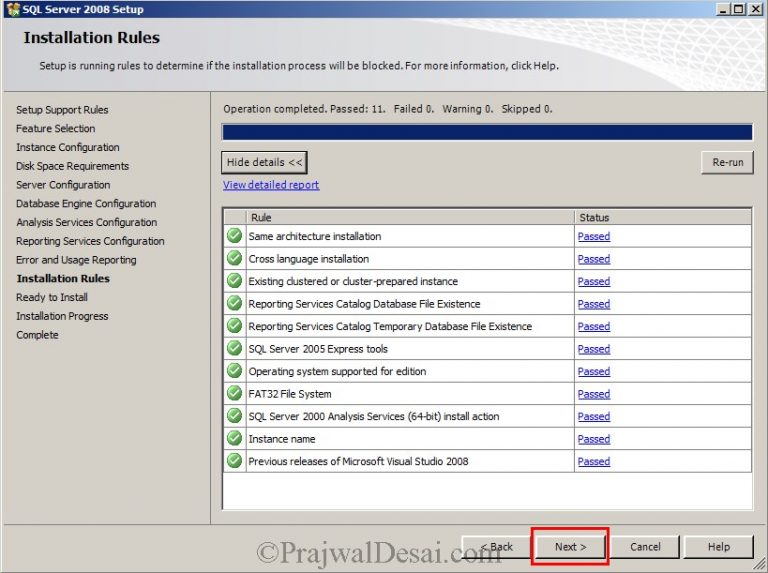Select Error and Usage Reporting step

76,260
